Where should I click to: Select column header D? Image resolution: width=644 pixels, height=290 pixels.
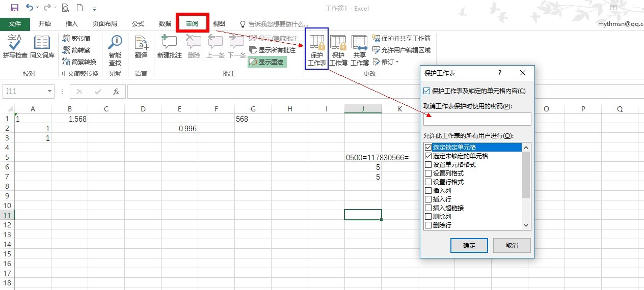click(x=143, y=108)
